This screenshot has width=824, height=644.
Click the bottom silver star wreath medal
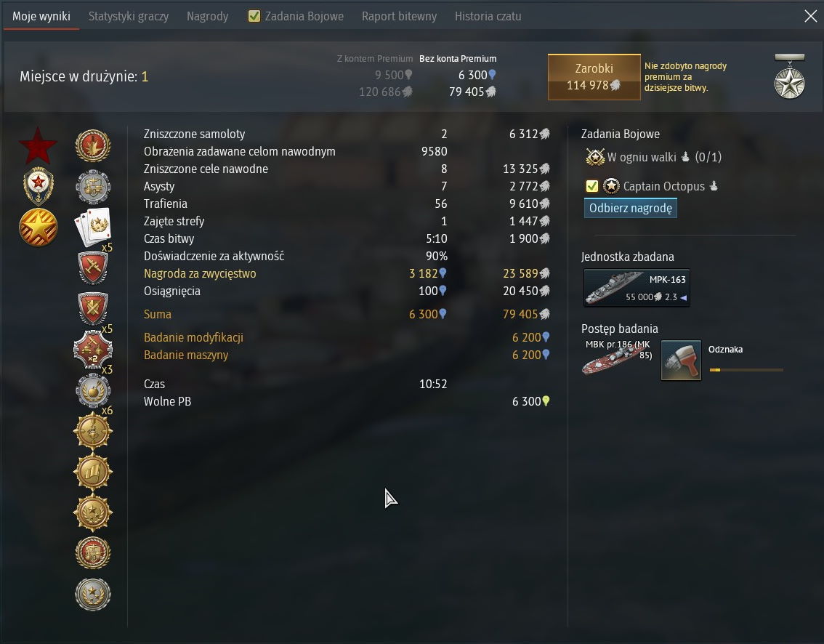point(93,594)
